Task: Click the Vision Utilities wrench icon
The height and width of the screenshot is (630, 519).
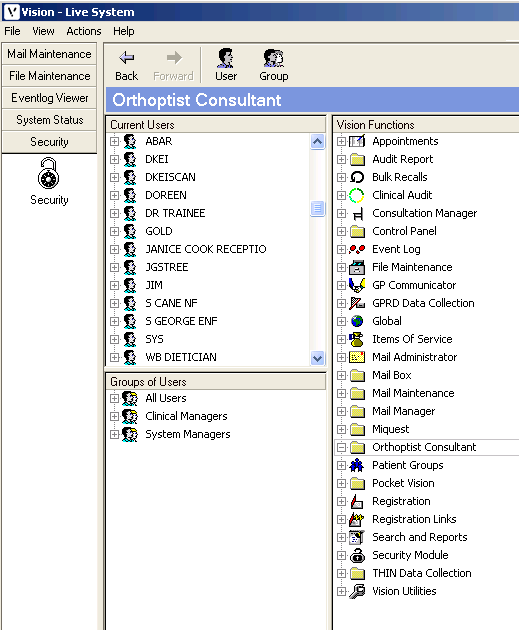Action: 357,591
